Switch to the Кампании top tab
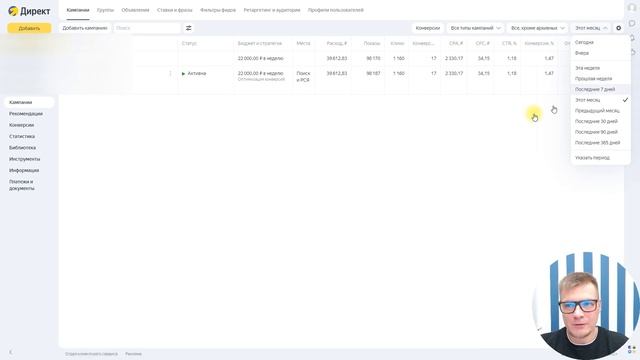Screen dimensions: 640x360 [x=78, y=10]
